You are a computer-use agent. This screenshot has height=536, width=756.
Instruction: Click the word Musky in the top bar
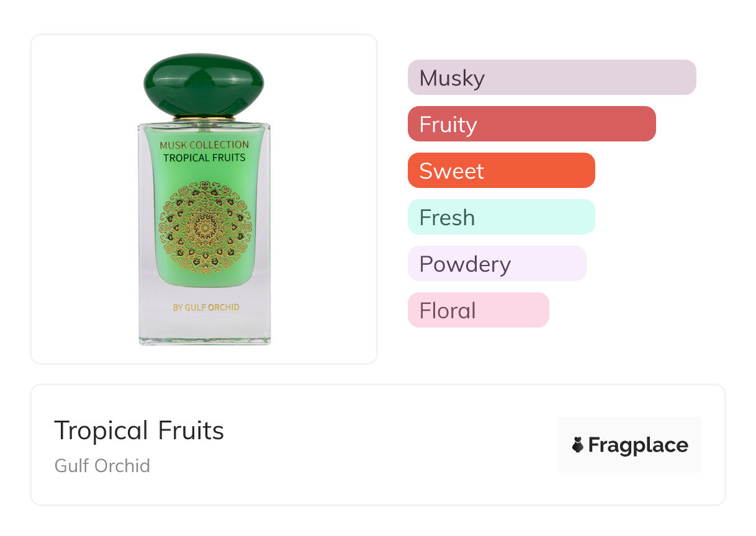(x=452, y=78)
